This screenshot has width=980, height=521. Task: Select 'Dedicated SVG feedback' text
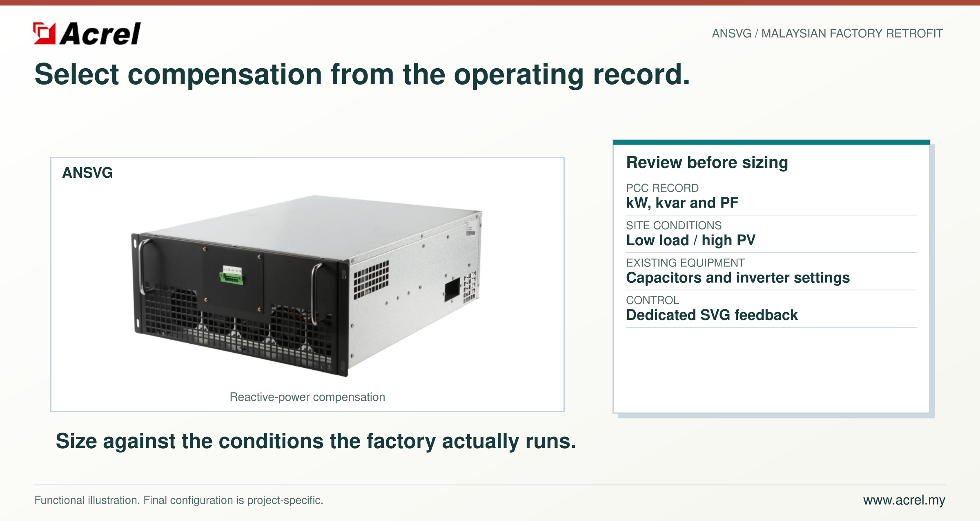pyautogui.click(x=712, y=315)
